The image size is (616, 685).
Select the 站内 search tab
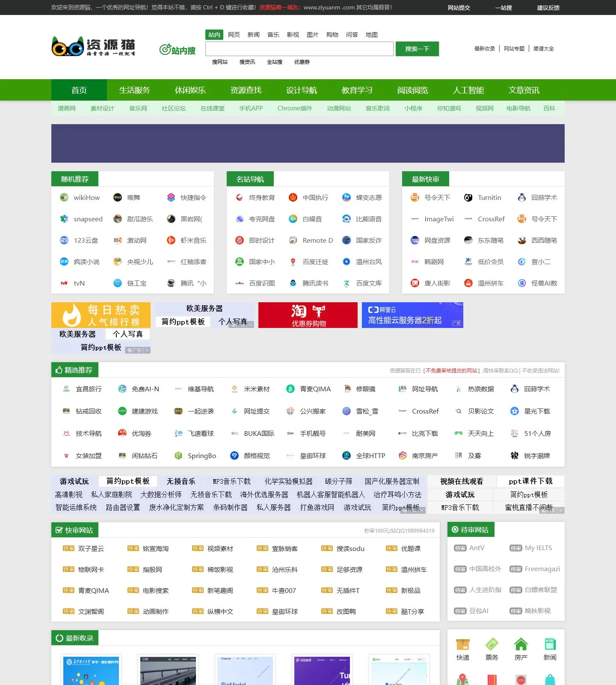click(214, 35)
